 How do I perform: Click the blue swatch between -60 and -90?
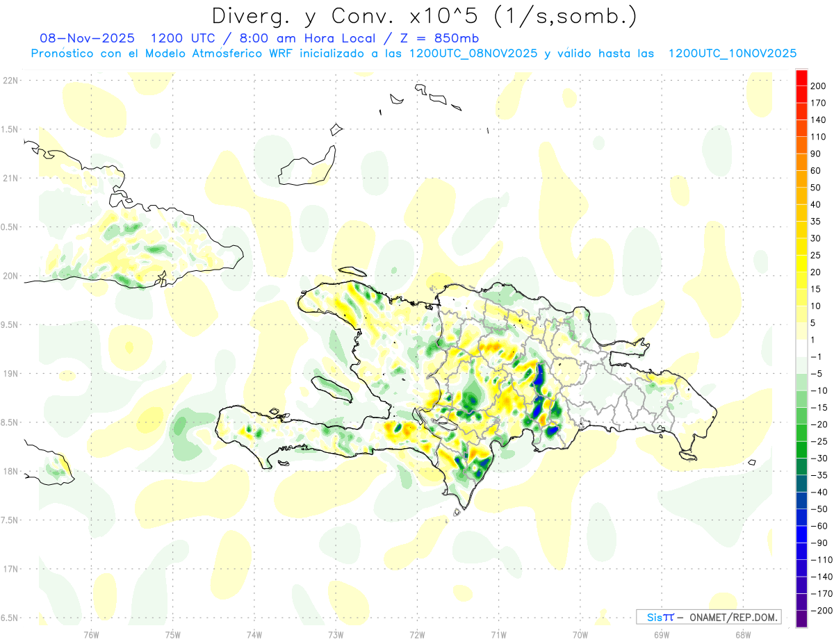pos(801,535)
